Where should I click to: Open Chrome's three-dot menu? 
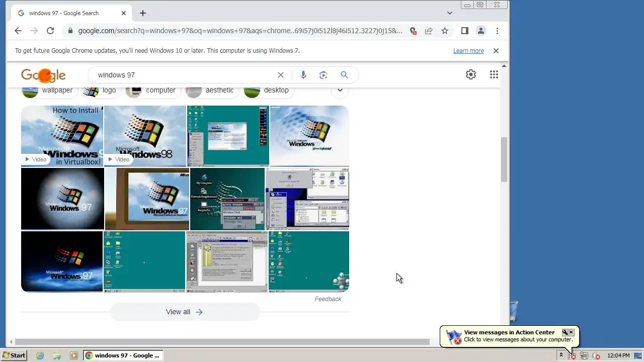point(497,31)
